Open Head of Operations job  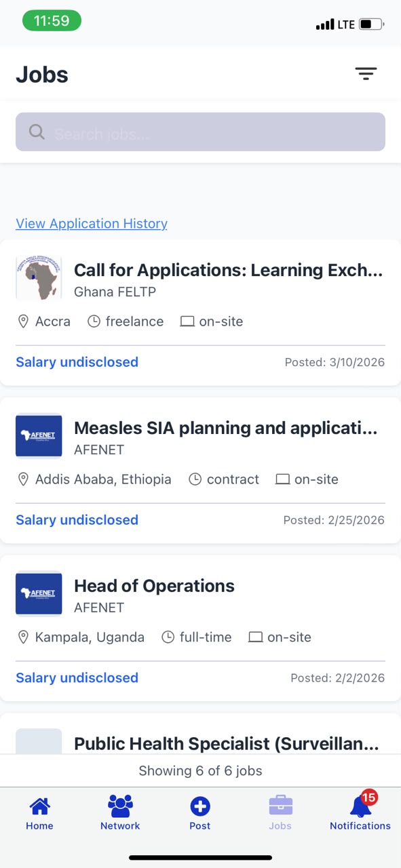pos(154,586)
